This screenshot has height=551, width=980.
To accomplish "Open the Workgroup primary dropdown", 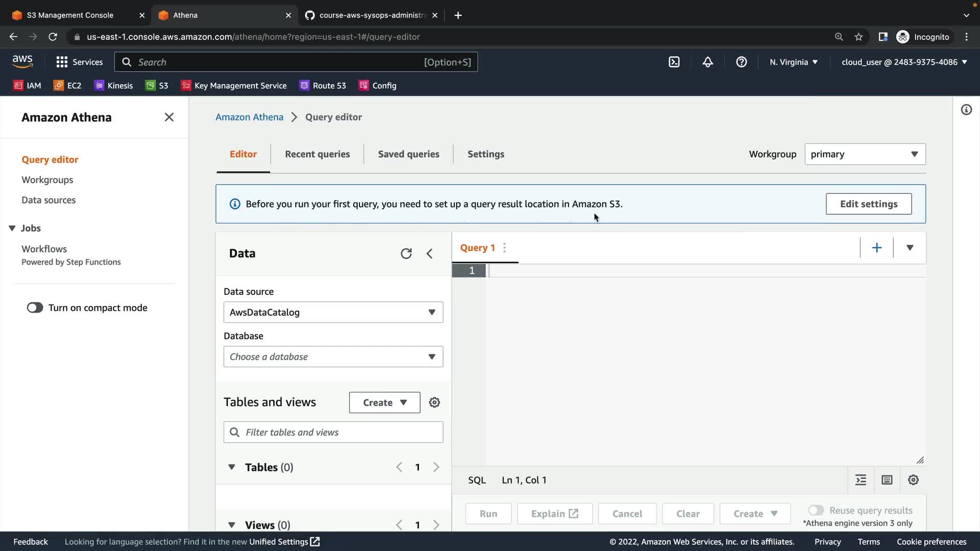I will click(865, 154).
